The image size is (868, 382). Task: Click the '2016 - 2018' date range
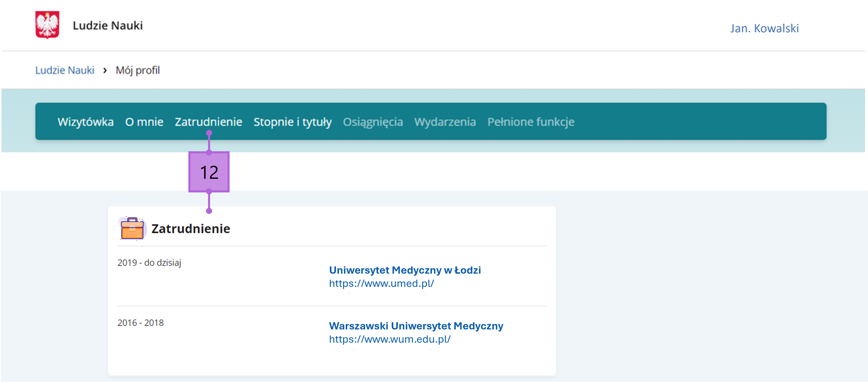pyautogui.click(x=140, y=322)
